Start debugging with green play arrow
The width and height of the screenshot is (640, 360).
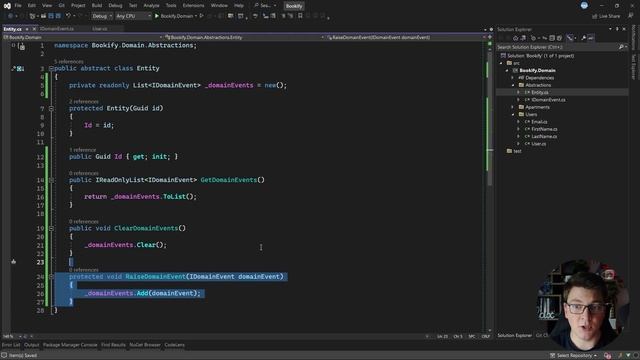click(157, 16)
